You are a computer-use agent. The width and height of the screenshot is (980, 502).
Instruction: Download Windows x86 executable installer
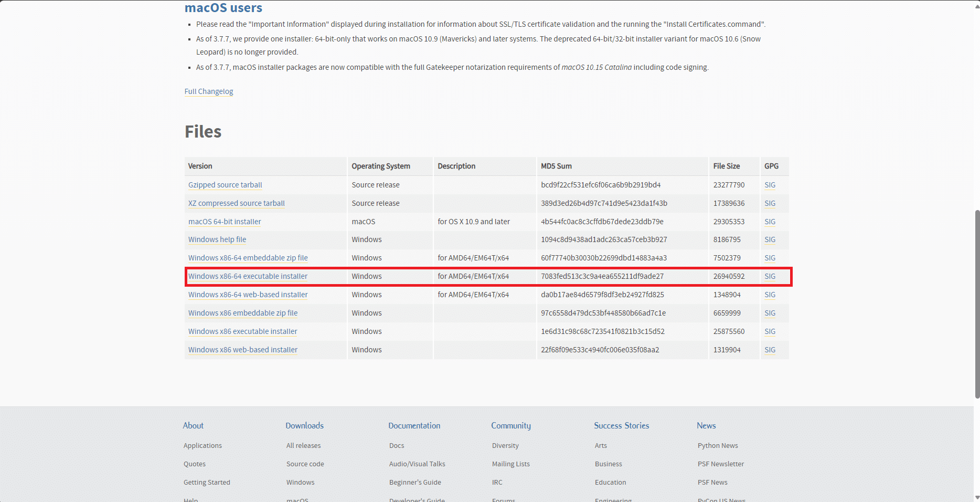(243, 331)
